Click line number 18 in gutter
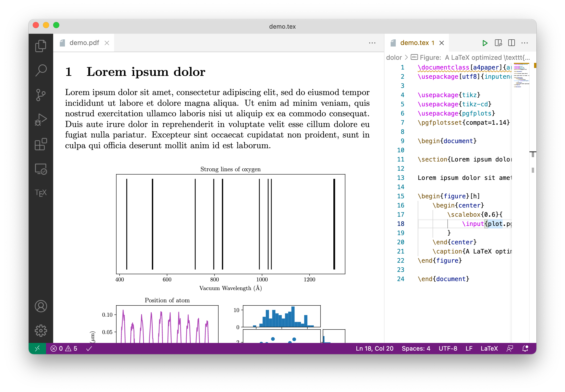 [x=401, y=224]
